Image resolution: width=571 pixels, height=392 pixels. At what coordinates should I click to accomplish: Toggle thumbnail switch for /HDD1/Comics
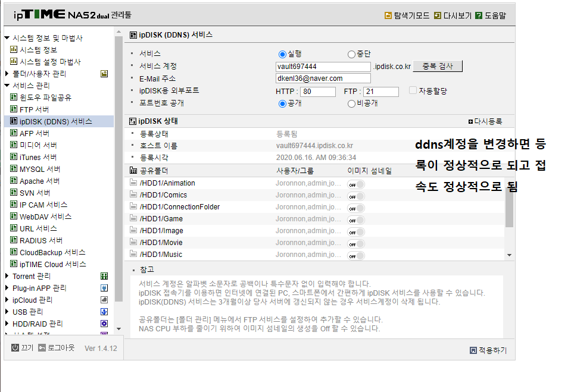pos(356,196)
